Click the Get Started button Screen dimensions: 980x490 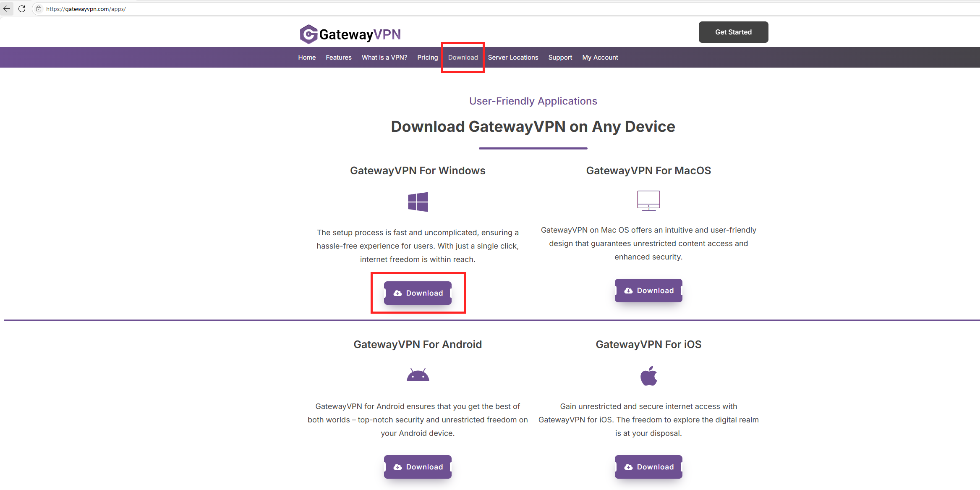[733, 32]
